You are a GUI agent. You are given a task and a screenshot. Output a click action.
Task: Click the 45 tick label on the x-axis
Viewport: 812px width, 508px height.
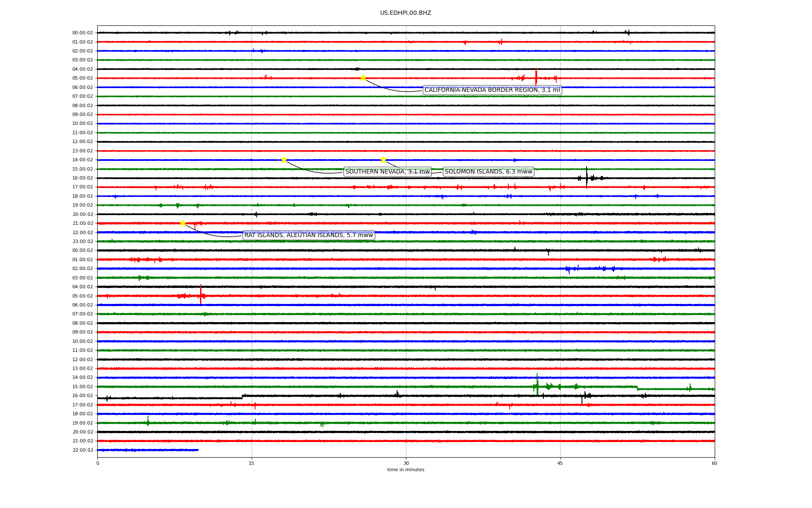pos(560,463)
